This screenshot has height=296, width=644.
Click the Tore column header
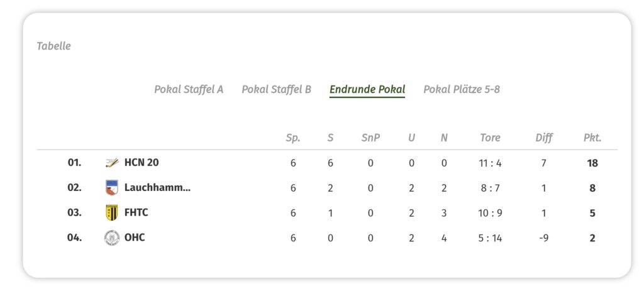[490, 138]
